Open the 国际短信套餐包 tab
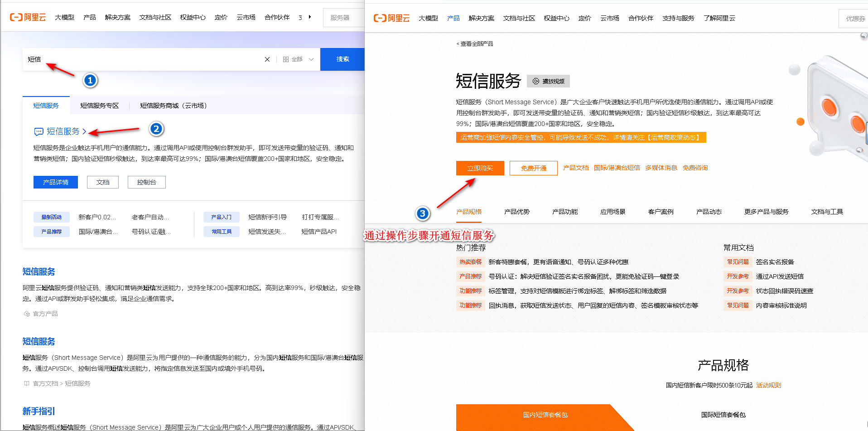The image size is (868, 431). pos(723,415)
